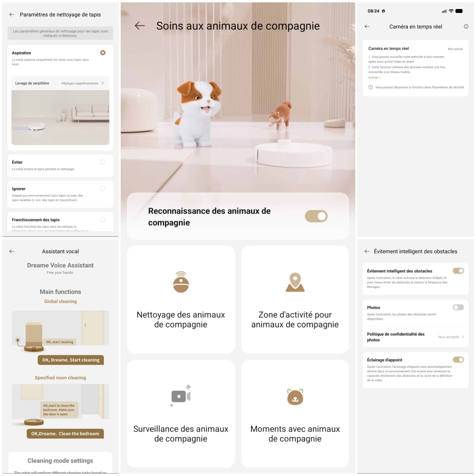Image resolution: width=476 pixels, height=476 pixels.
Task: Return from Évitement intelligent des obstacles page
Action: point(367,251)
